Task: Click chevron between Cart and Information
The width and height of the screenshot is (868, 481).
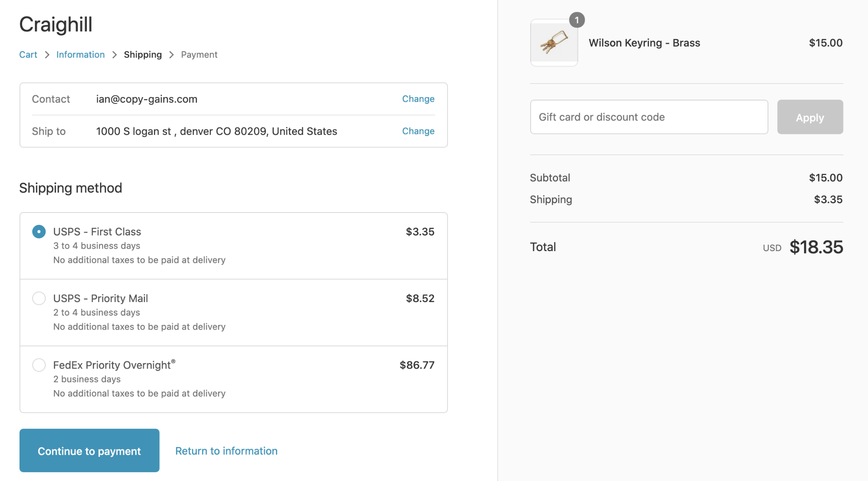Action: [x=47, y=55]
